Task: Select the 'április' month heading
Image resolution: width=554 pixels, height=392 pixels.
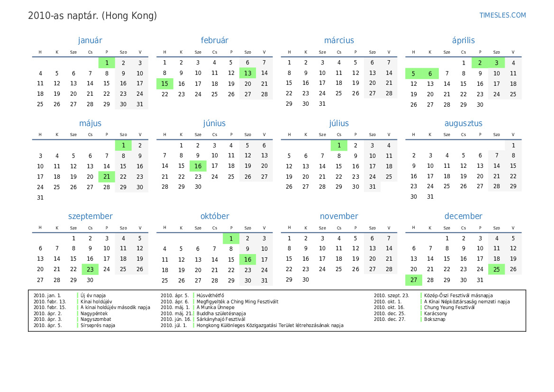Action: pos(463,40)
